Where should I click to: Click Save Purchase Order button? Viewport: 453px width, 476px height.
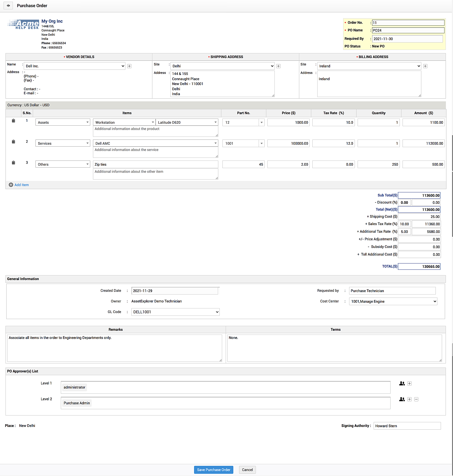pos(213,470)
